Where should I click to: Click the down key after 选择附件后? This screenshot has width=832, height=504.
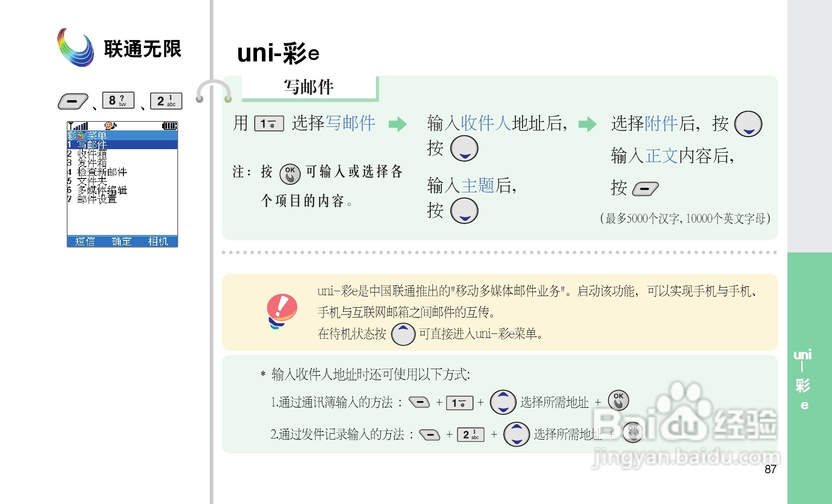[748, 124]
